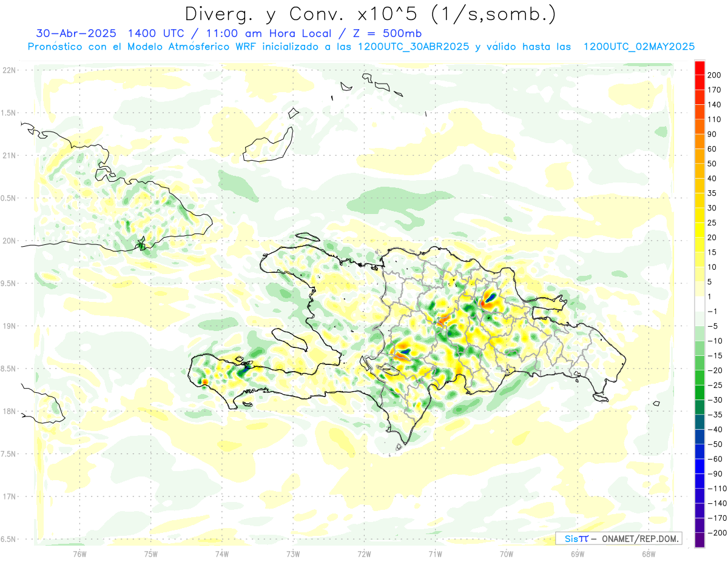Screen dimensions: 728x562
Task: Select the positive 25 colorbar value
Action: (712, 222)
